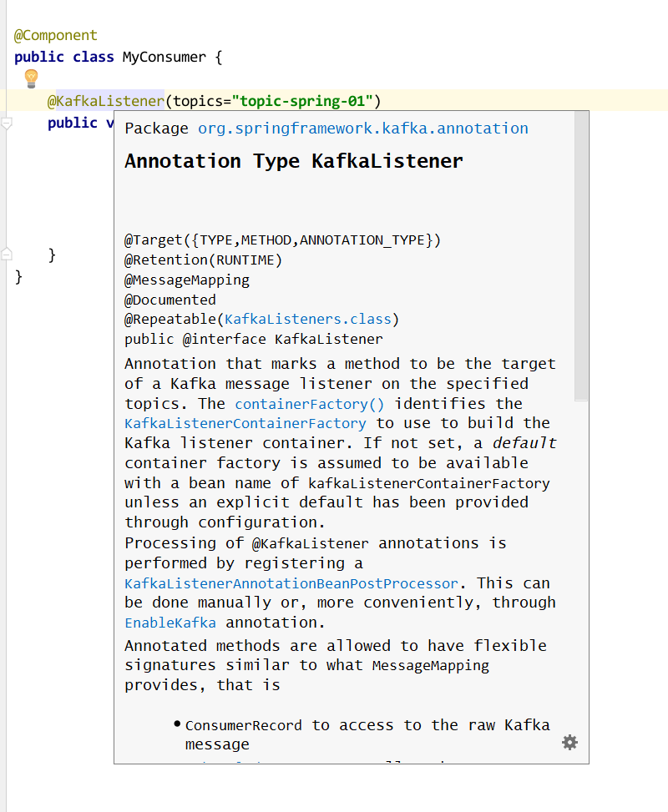The image size is (668, 812).
Task: Click the @Component annotation
Action: click(56, 36)
